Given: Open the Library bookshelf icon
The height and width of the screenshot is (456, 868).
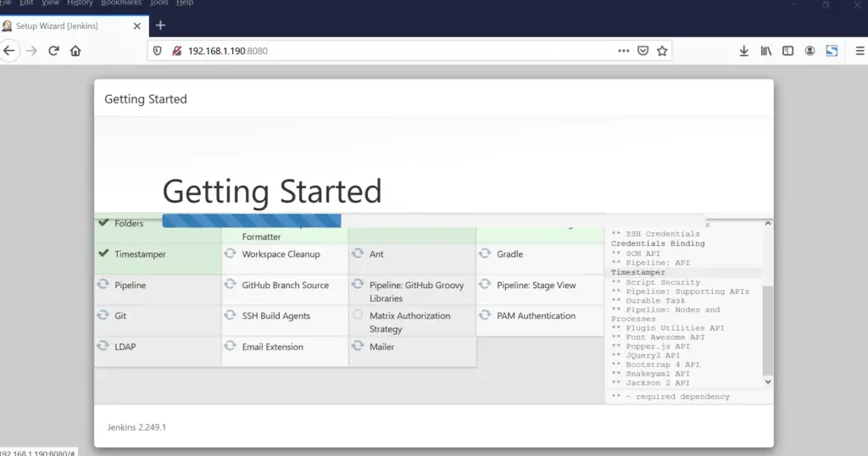Looking at the screenshot, I should point(765,51).
